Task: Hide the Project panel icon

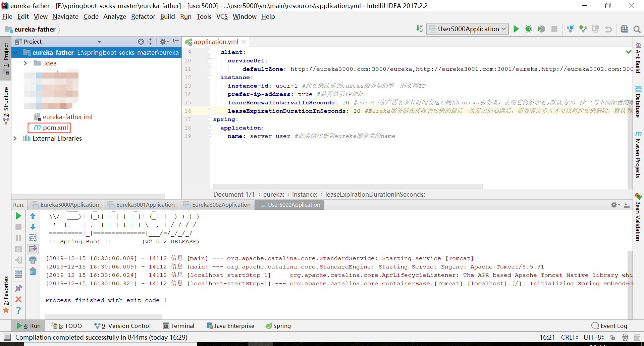Action: click(x=175, y=42)
